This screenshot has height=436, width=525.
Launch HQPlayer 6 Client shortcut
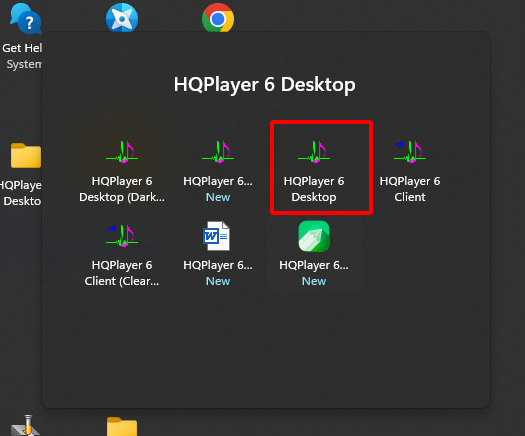tap(410, 171)
